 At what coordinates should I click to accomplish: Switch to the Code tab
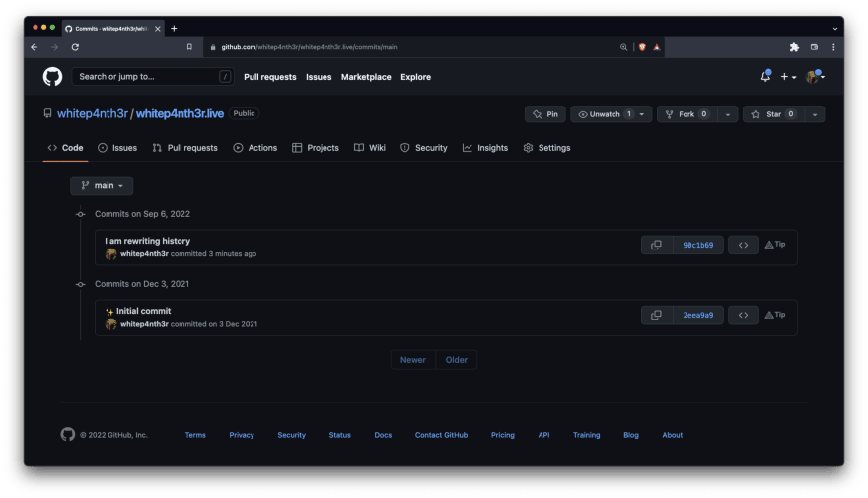pos(65,148)
